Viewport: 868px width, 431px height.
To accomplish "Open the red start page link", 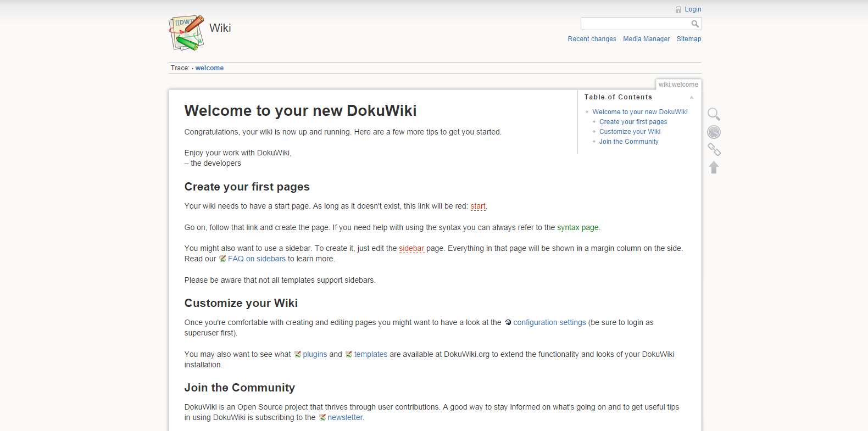I will tap(478, 206).
